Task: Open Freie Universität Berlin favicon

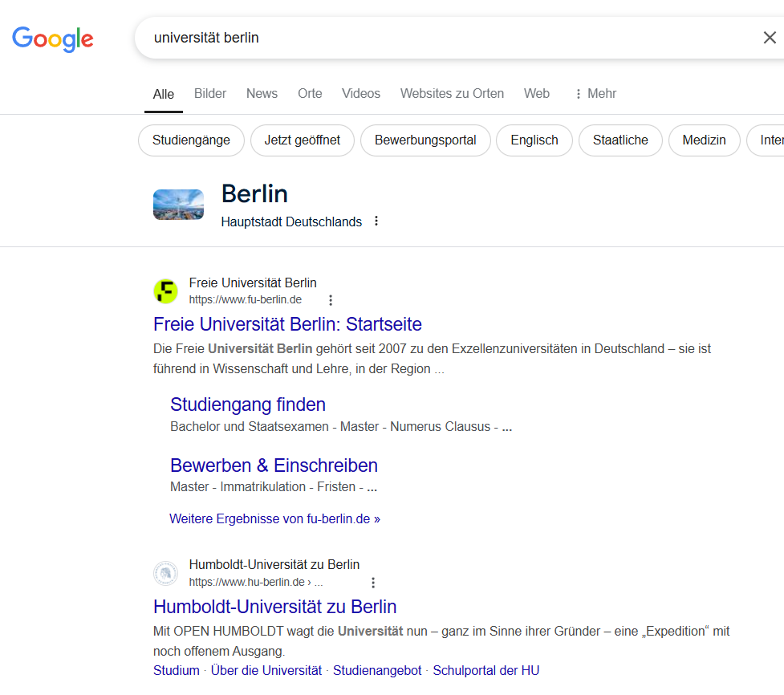Action: (x=165, y=291)
